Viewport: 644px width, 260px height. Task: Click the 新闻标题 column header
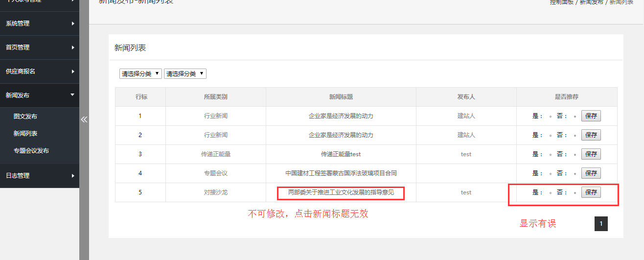click(x=341, y=97)
